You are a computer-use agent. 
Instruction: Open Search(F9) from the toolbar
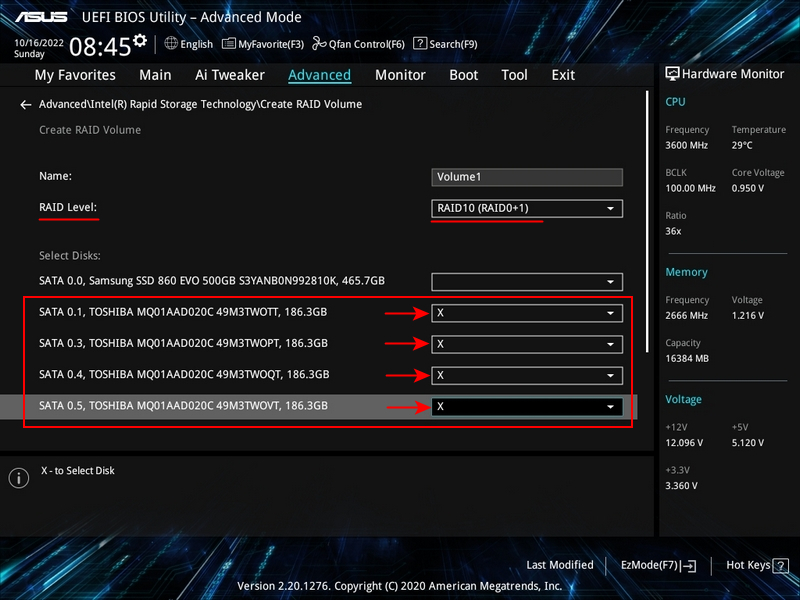coord(445,44)
